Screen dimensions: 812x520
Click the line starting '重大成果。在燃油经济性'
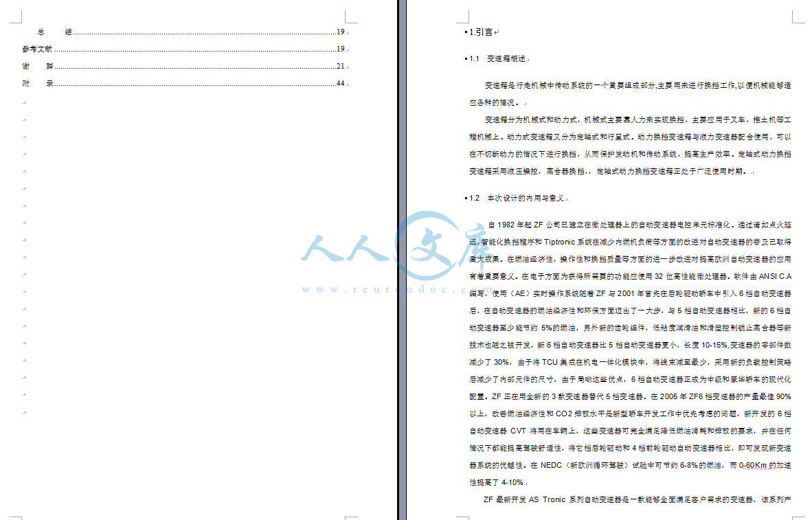(630, 259)
